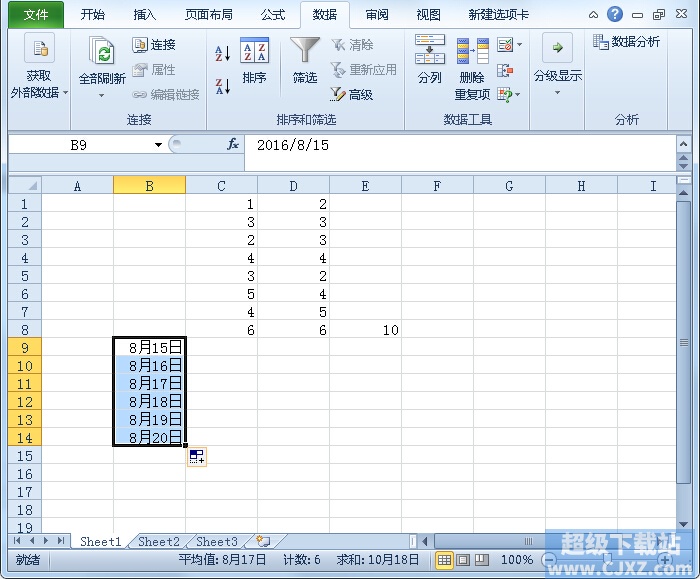
Task: Click the 数据分析 data analysis button
Action: (x=627, y=42)
